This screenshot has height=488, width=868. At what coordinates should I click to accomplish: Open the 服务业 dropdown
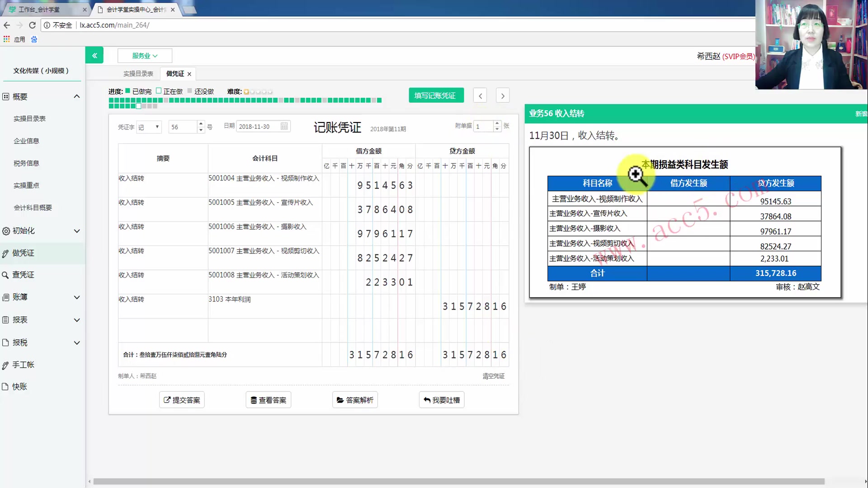click(x=145, y=56)
